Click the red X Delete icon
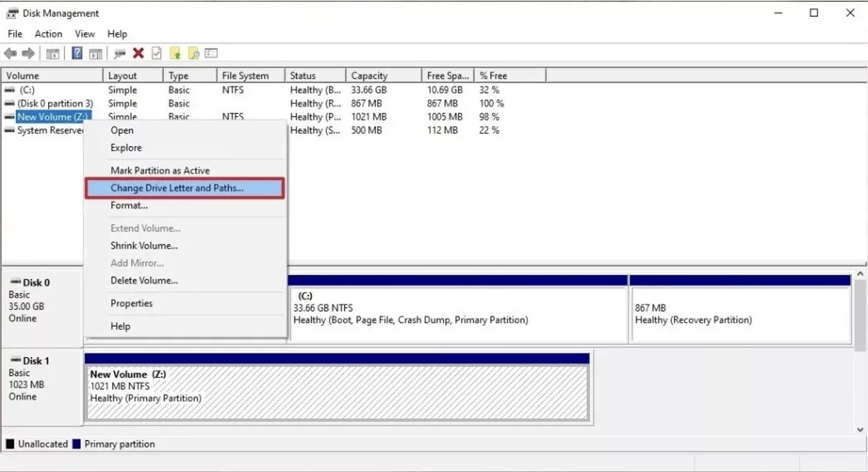Image resolution: width=868 pixels, height=472 pixels. pyautogui.click(x=138, y=54)
